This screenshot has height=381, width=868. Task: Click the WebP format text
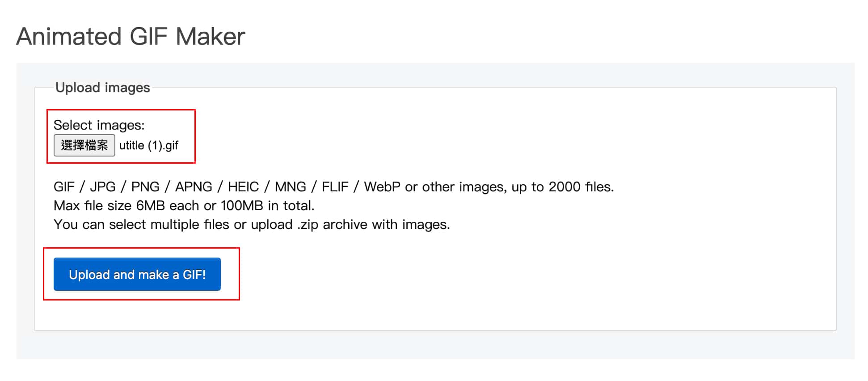click(x=382, y=187)
